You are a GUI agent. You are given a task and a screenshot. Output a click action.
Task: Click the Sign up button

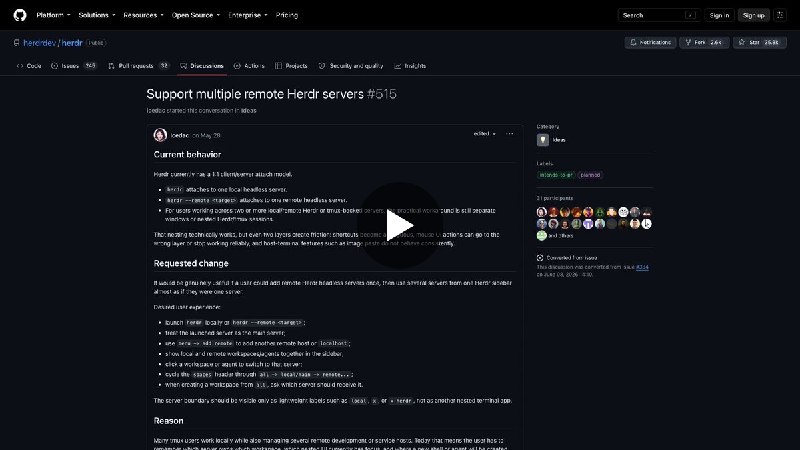pyautogui.click(x=753, y=15)
